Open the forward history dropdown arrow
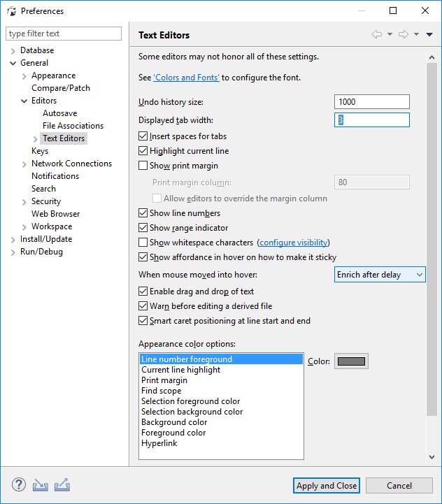 416,34
